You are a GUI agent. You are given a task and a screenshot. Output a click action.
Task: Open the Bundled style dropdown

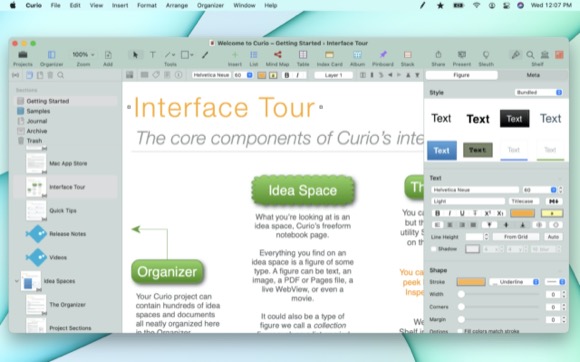click(x=539, y=92)
